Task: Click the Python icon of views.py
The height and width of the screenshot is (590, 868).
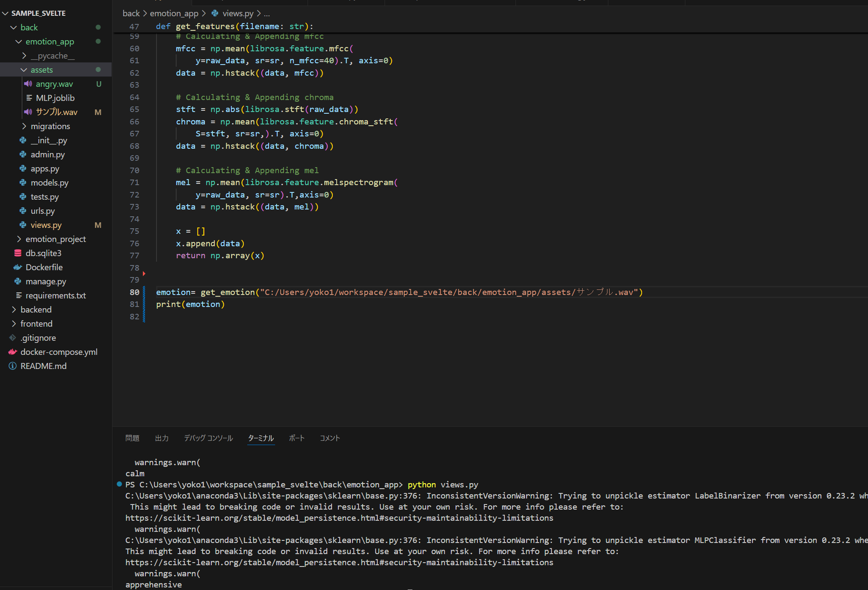Action: coord(23,225)
